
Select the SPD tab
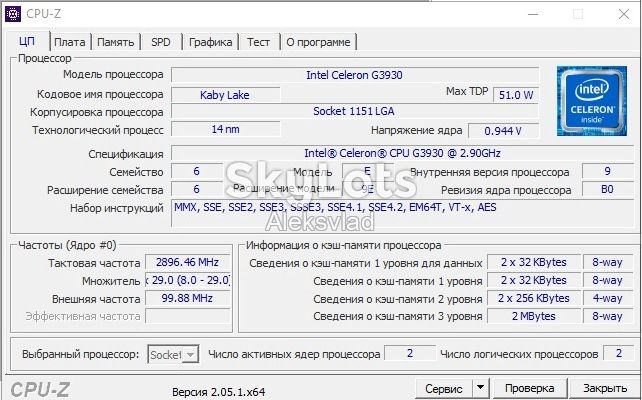pos(160,42)
